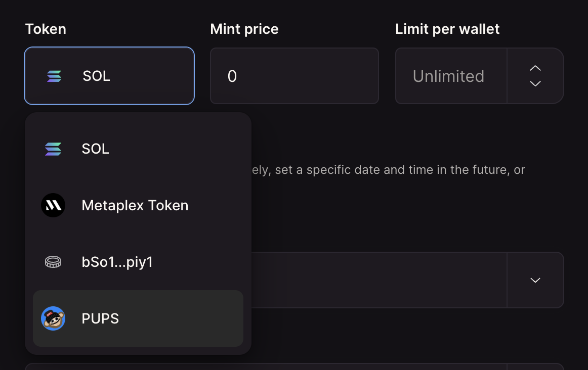Image resolution: width=588 pixels, height=370 pixels.
Task: Decrease limit per wallet with down arrow
Action: pos(535,83)
